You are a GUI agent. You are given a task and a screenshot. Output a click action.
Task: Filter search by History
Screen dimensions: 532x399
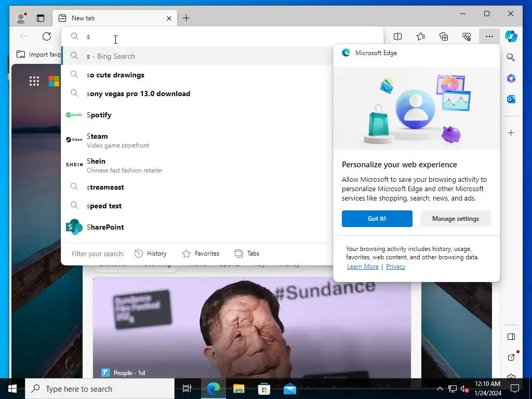pyautogui.click(x=151, y=254)
